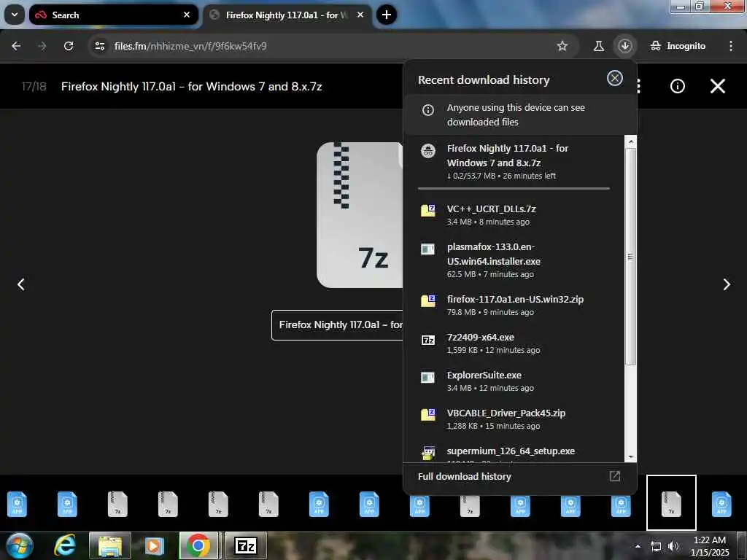This screenshot has width=747, height=560.
Task: Open ExplorerSuite.exe download entry
Action: click(x=514, y=381)
